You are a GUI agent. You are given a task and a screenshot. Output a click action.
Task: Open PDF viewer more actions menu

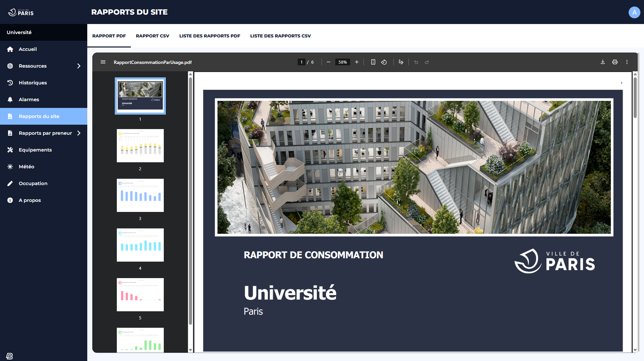(x=627, y=62)
